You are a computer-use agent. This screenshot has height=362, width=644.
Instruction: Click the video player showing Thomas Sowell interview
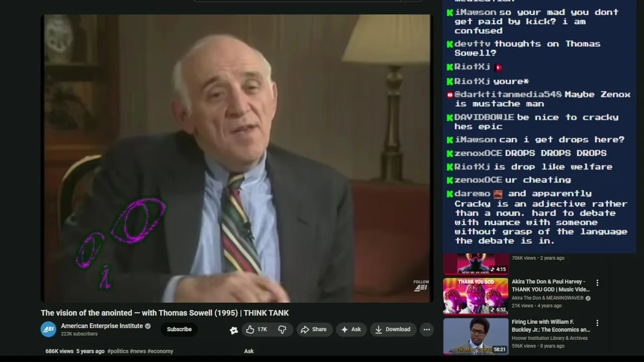click(236, 158)
